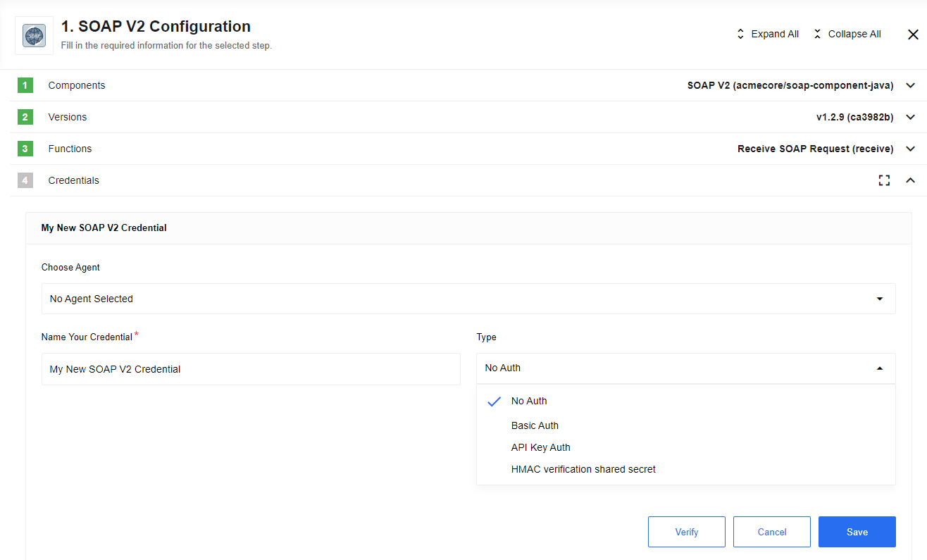Click SOAP V2 (acmecore/soap-component-java) value
The height and width of the screenshot is (560, 927).
tap(790, 85)
